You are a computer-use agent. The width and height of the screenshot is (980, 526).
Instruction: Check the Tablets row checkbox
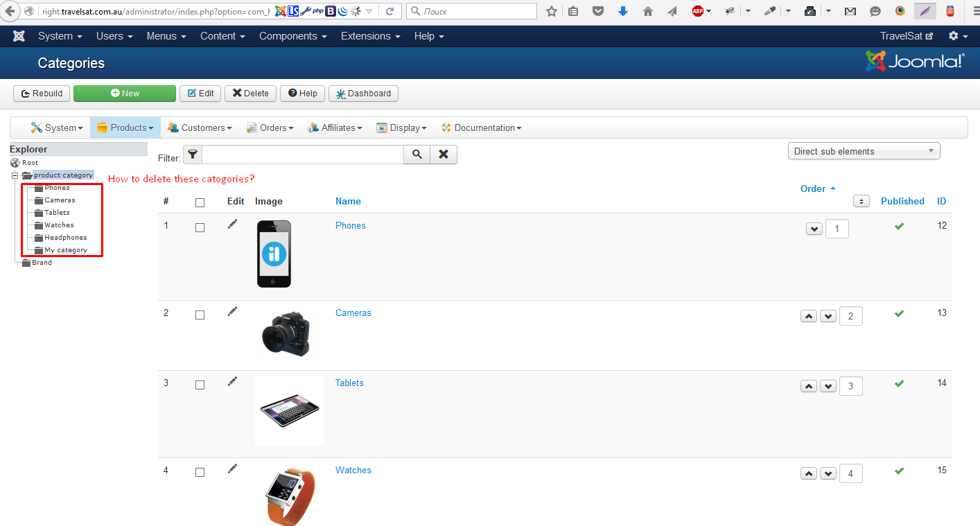coord(200,385)
